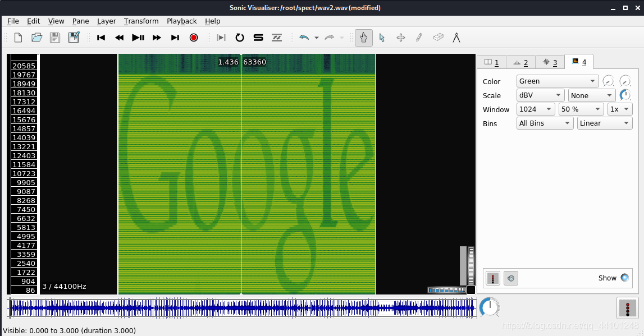Screen dimensions: 644x336
Task: Rewind to start of audio
Action: [x=101, y=38]
